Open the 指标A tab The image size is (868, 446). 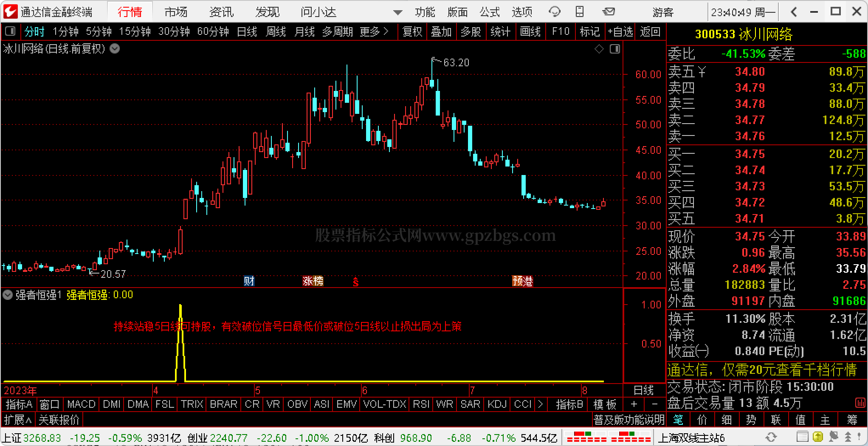[19, 404]
